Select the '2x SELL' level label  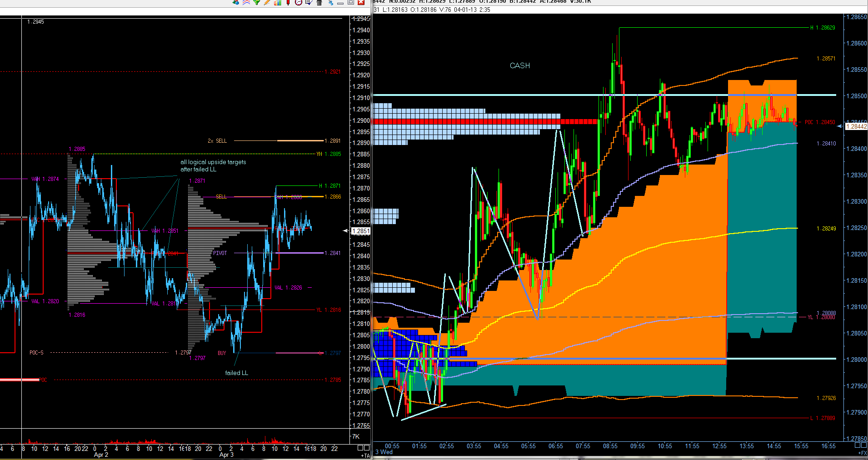tap(217, 141)
